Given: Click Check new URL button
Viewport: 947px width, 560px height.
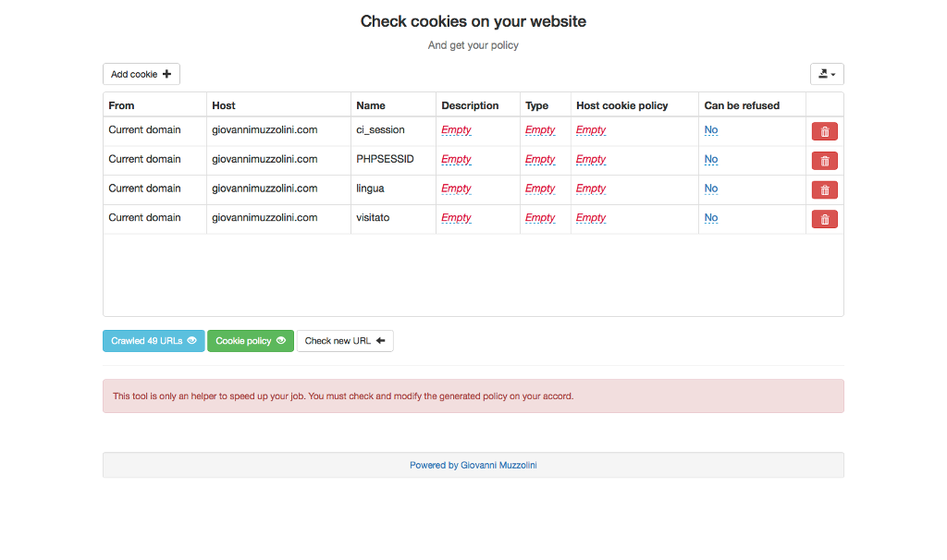Looking at the screenshot, I should coord(344,341).
